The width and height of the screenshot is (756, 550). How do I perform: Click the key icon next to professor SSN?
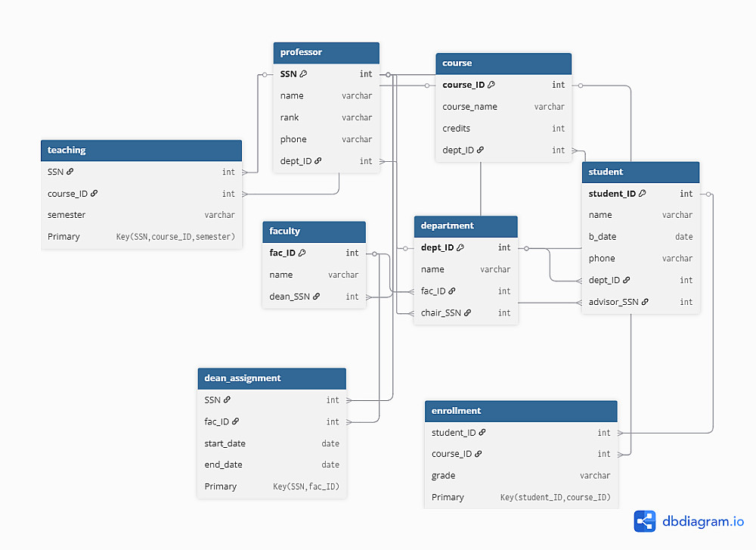point(304,74)
